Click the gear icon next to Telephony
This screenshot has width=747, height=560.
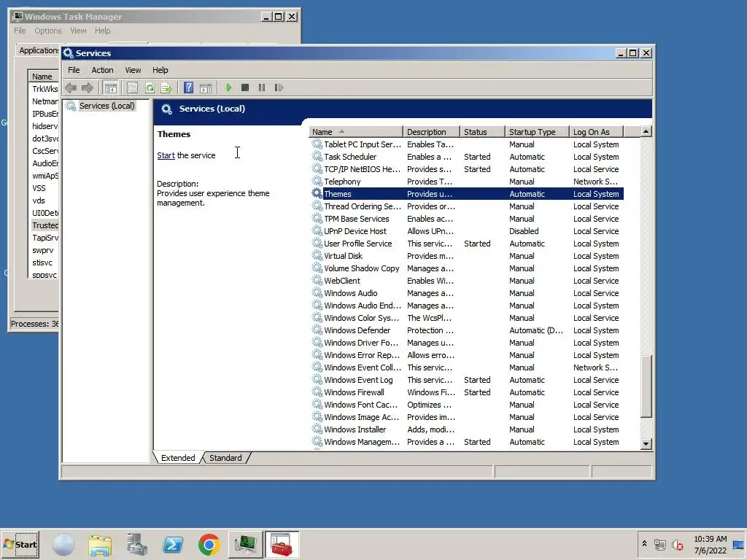coord(317,182)
